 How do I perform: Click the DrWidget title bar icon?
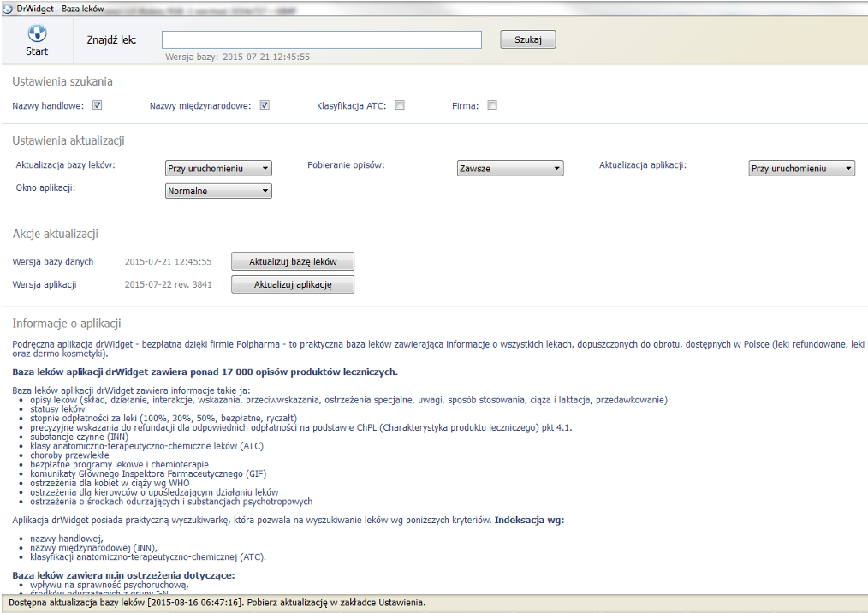[x=9, y=7]
